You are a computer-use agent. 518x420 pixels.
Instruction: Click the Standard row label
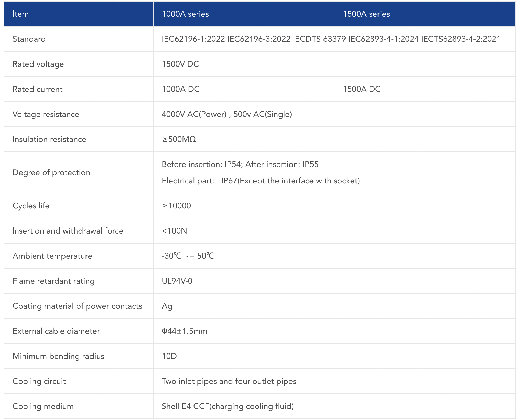coord(29,39)
